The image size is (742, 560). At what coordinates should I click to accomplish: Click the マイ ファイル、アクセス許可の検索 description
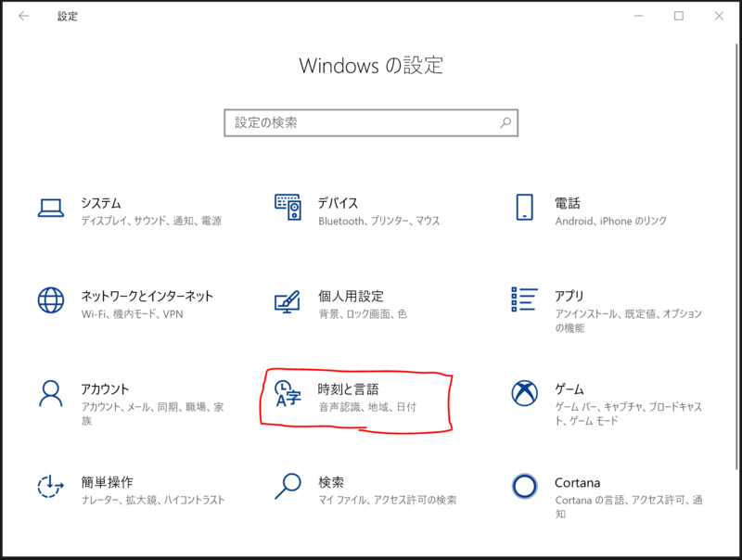(x=388, y=501)
